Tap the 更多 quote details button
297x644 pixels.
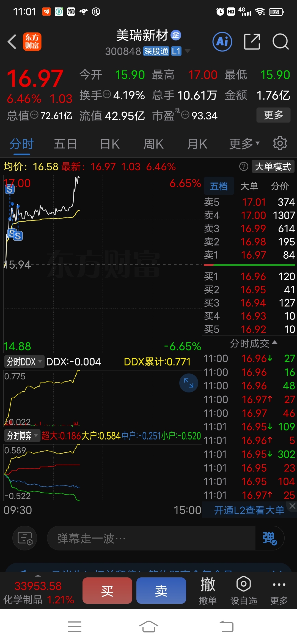point(273,115)
